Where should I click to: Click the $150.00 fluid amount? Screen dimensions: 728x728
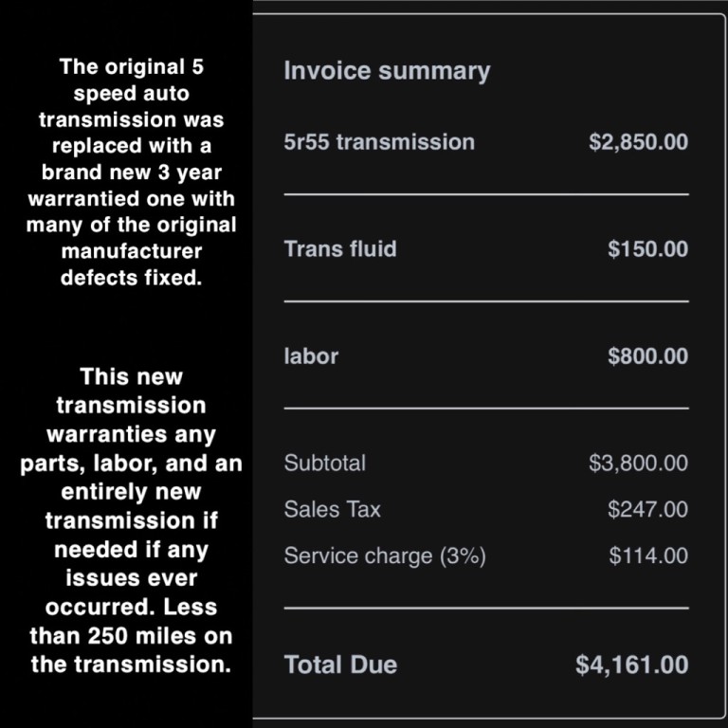coord(647,248)
